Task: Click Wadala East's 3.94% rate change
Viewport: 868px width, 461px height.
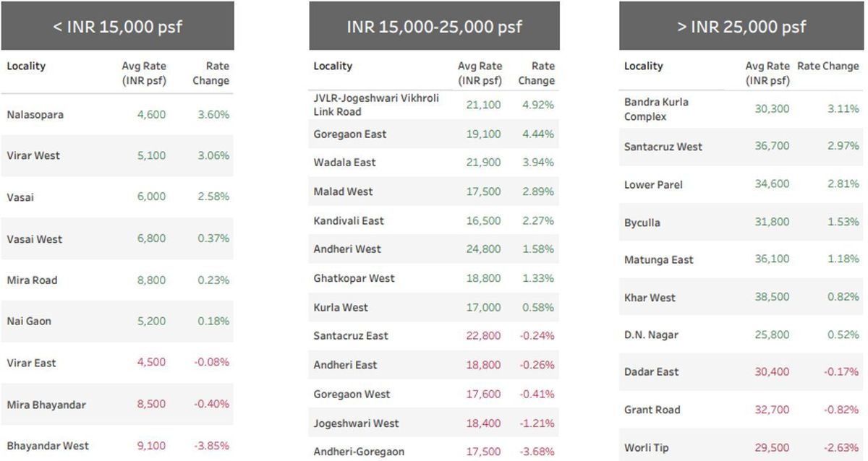Action: pos(538,163)
